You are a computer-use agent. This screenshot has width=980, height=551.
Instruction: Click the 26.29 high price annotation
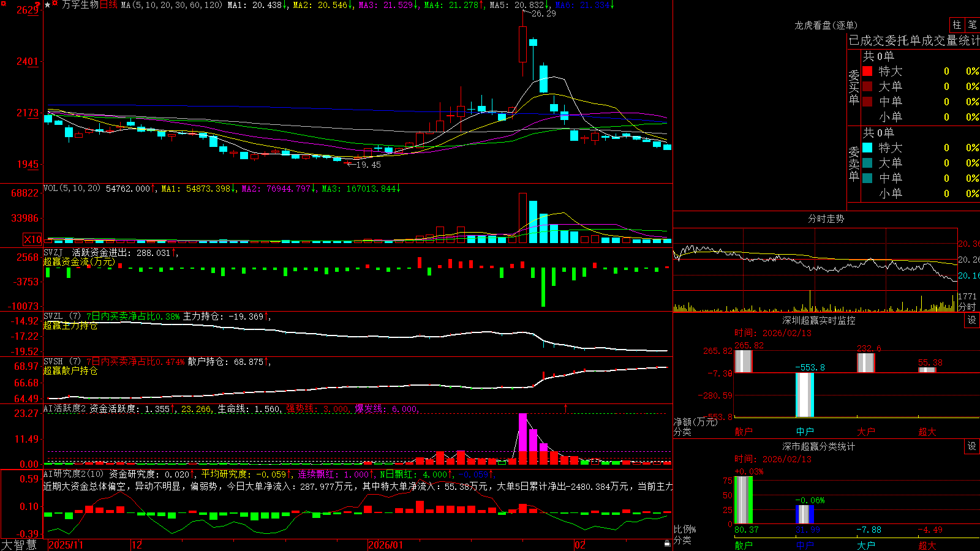pyautogui.click(x=543, y=13)
